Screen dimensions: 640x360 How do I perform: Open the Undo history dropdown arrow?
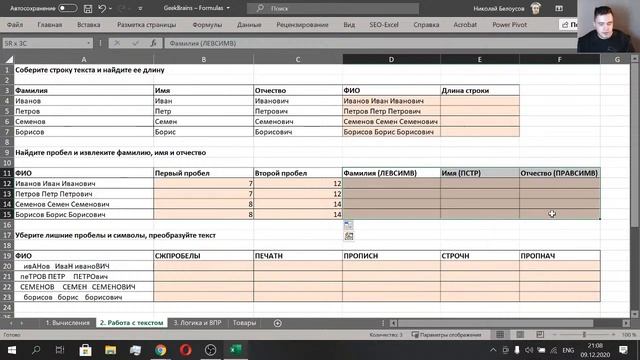(x=111, y=8)
